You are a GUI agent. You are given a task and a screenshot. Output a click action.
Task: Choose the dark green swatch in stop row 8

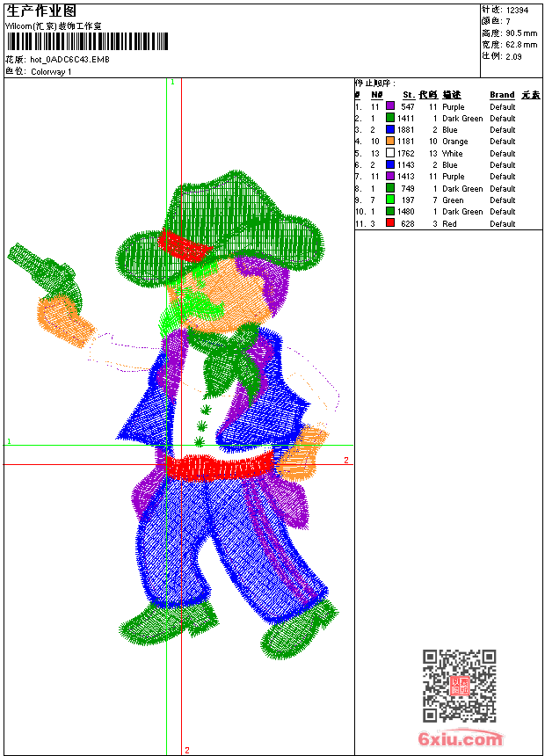tap(390, 188)
